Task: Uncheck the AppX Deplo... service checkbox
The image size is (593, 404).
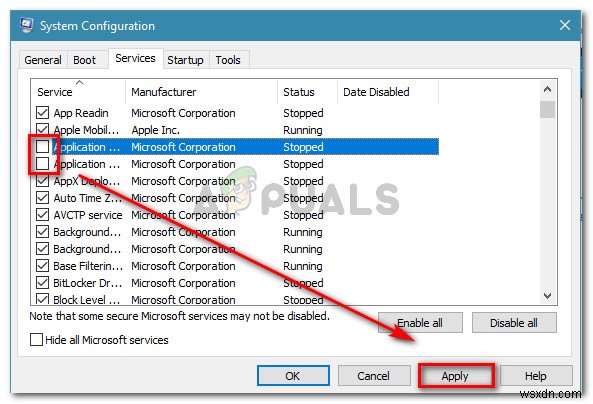Action: 42,181
